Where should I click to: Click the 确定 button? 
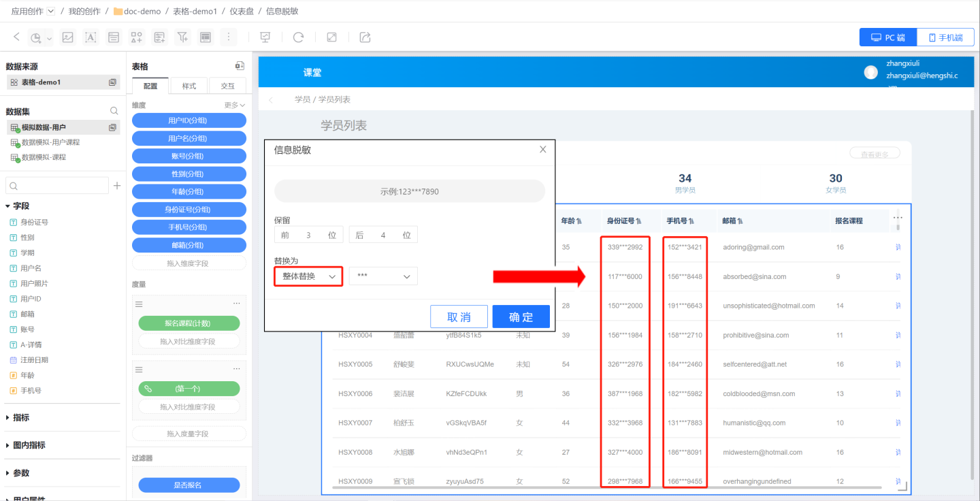tap(521, 317)
